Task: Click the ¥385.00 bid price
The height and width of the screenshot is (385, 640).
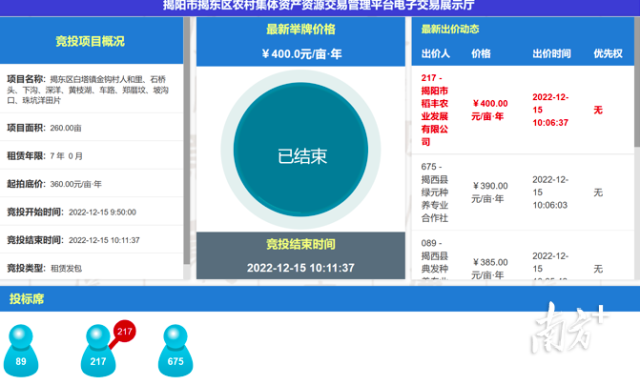Action: click(x=490, y=268)
